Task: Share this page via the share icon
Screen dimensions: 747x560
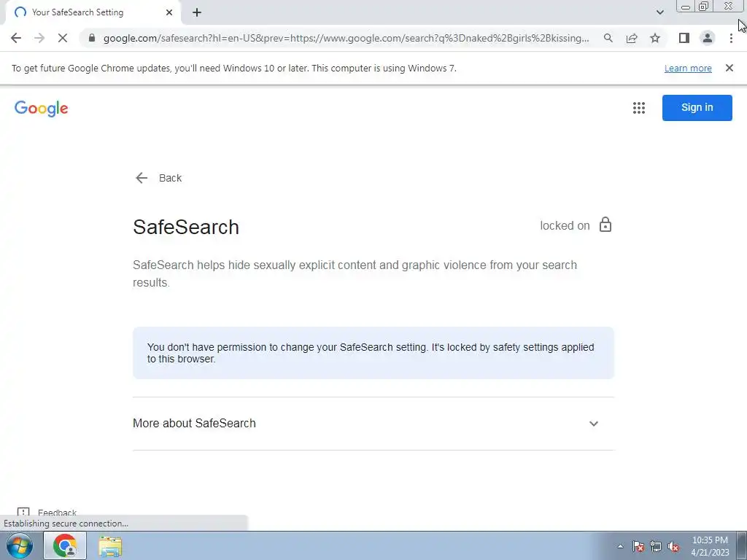Action: click(x=632, y=38)
